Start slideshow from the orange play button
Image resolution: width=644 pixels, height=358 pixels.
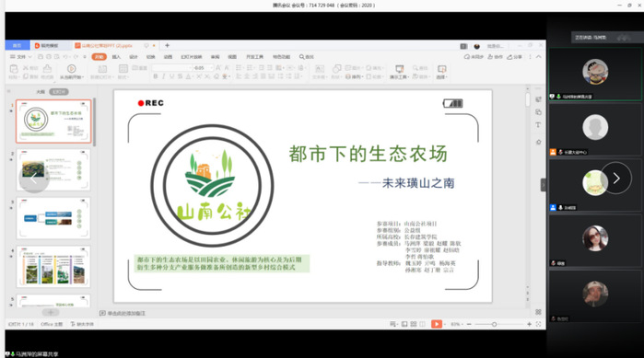pyautogui.click(x=436, y=324)
